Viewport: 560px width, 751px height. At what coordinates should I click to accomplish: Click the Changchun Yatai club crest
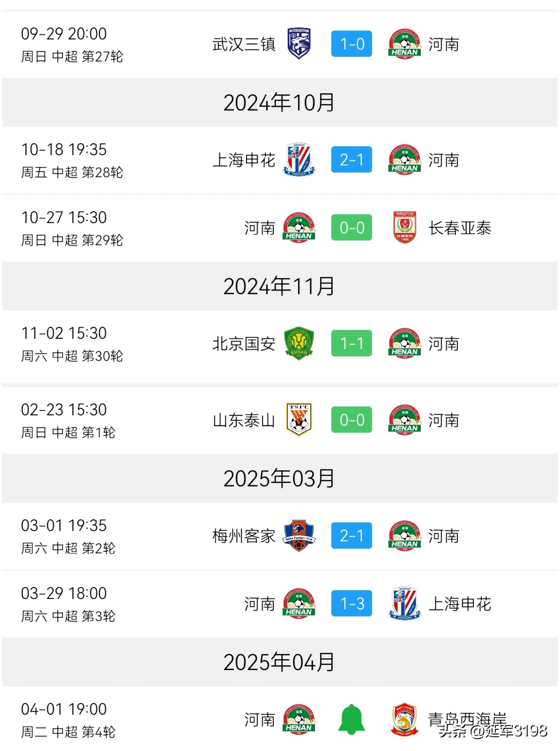point(404,227)
